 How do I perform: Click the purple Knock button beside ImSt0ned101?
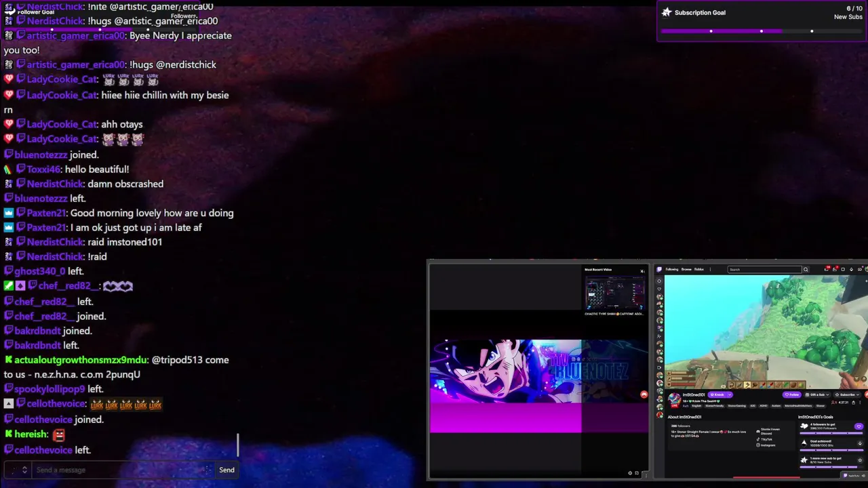click(x=717, y=394)
